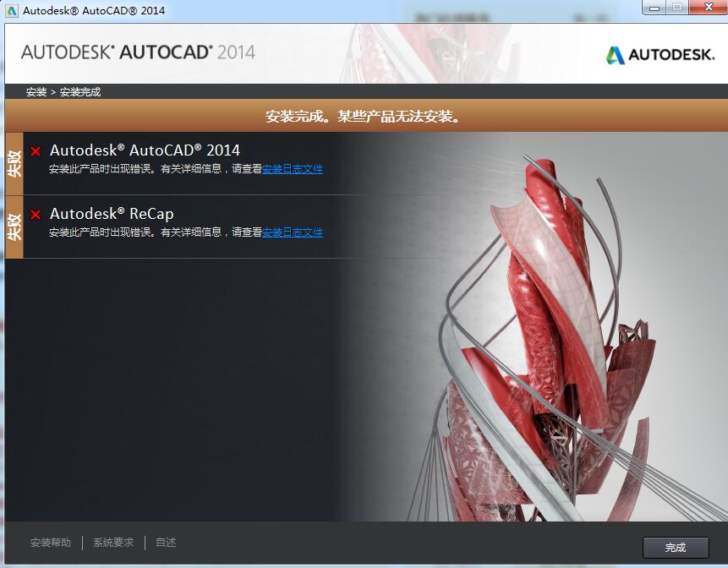The width and height of the screenshot is (728, 568).
Task: Click the 失败 tab beside Autodesk ReCap
Action: coord(14,227)
